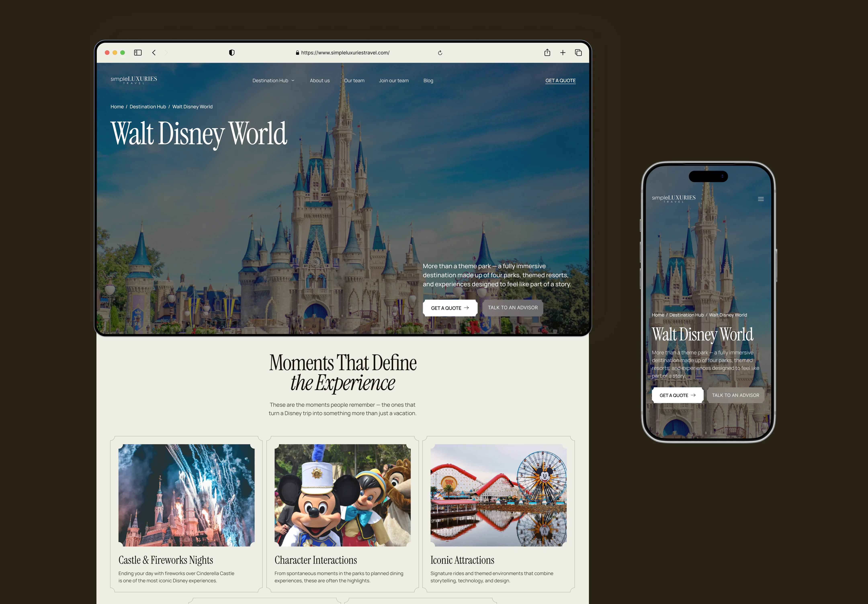
Task: Open the hamburger menu on the phone mockup
Action: [x=761, y=199]
